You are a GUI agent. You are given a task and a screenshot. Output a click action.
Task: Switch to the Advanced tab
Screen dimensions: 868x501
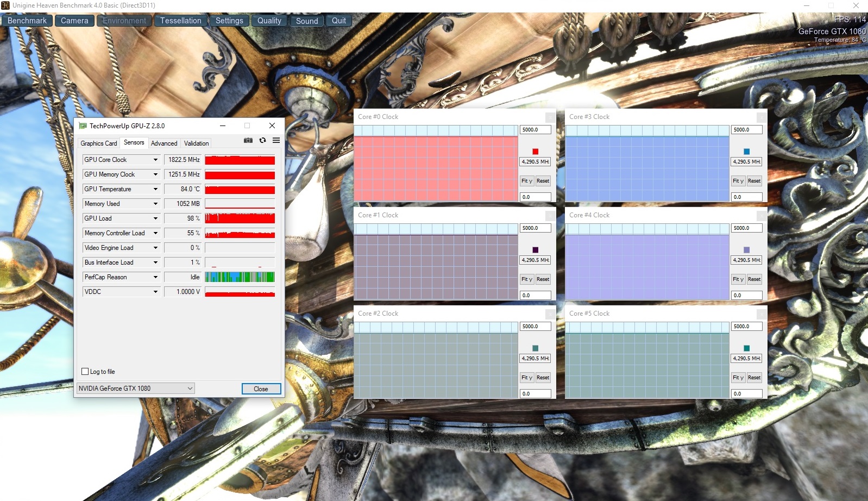coord(164,143)
